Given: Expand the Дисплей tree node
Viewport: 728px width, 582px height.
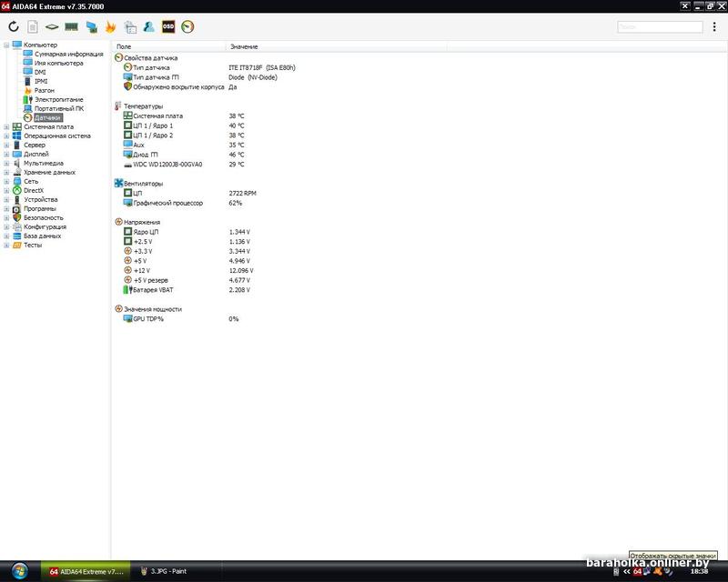Looking at the screenshot, I should tap(6, 154).
